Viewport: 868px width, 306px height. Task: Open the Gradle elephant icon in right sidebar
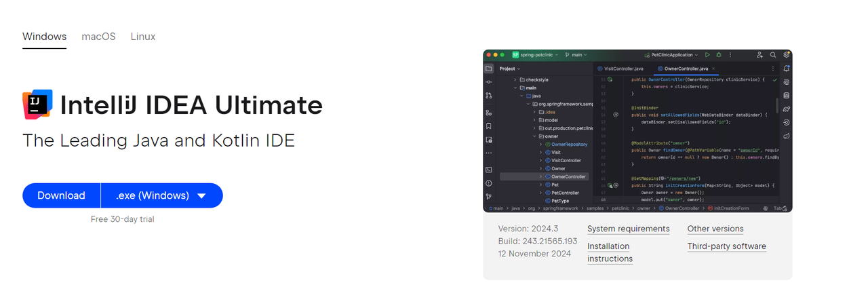[786, 109]
